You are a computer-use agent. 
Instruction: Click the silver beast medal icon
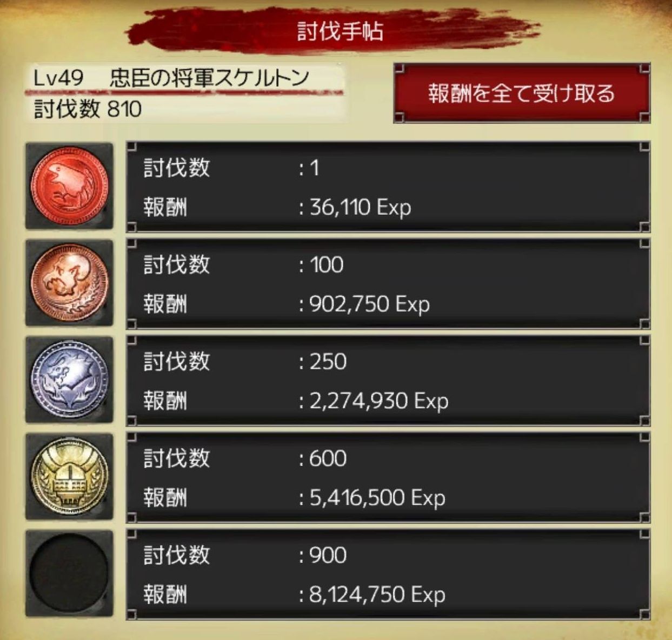coord(69,379)
